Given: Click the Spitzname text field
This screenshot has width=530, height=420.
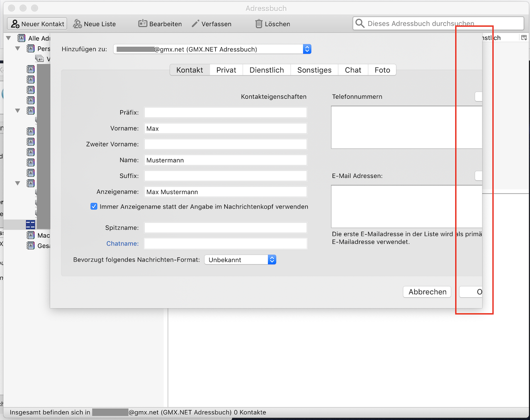Looking at the screenshot, I should click(225, 228).
